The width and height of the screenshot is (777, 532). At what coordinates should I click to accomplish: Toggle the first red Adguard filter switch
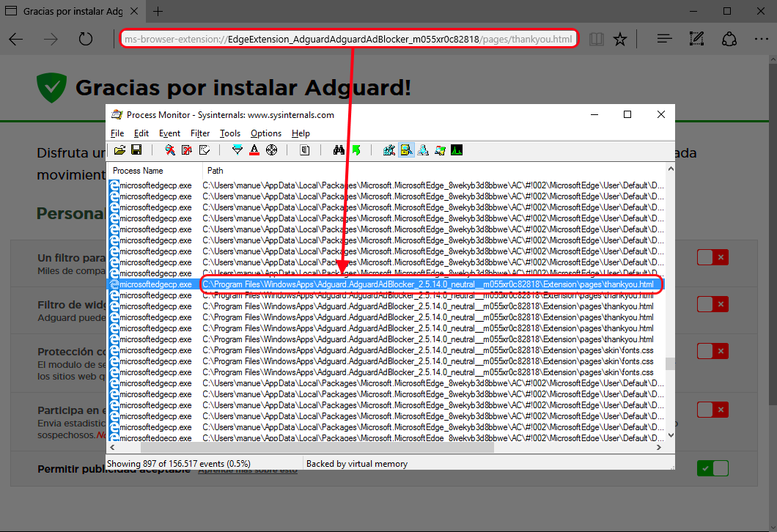tap(712, 257)
